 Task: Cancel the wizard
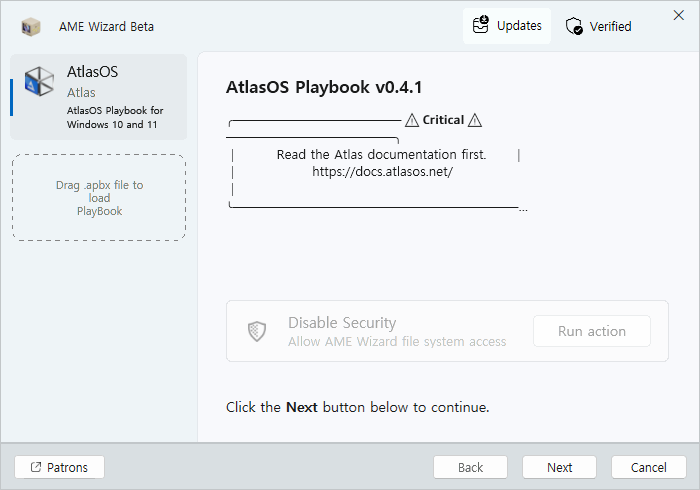648,467
